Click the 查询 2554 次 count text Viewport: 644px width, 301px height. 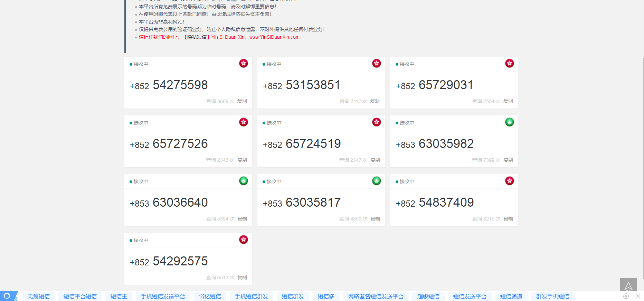(x=486, y=101)
